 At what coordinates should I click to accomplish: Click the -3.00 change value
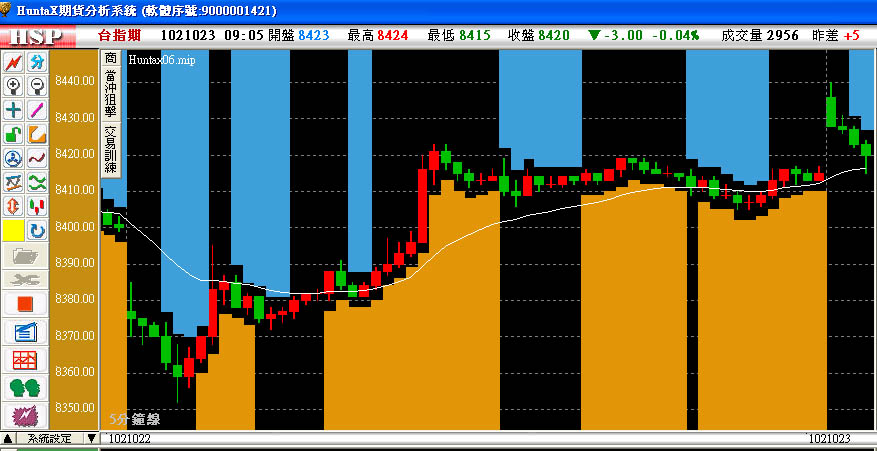pyautogui.click(x=623, y=35)
